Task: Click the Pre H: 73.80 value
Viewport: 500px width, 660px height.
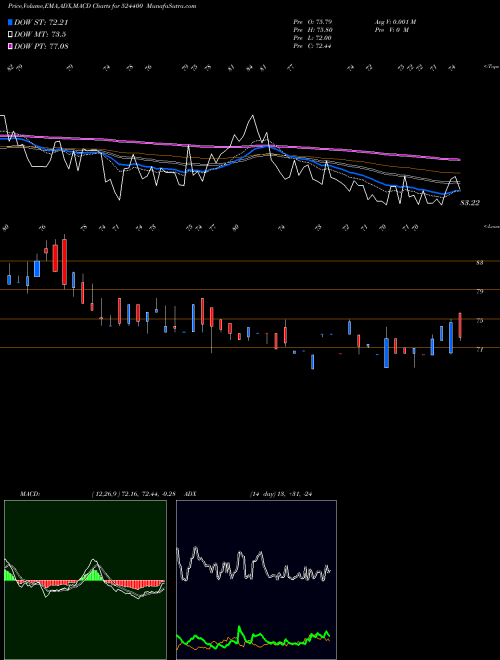Action: (313, 30)
